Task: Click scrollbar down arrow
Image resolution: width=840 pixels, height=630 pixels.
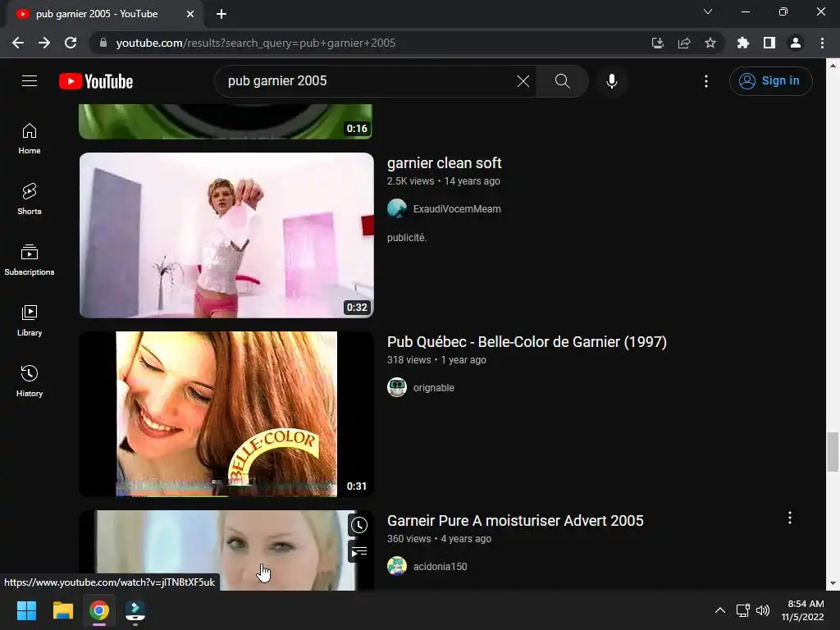Action: [833, 583]
